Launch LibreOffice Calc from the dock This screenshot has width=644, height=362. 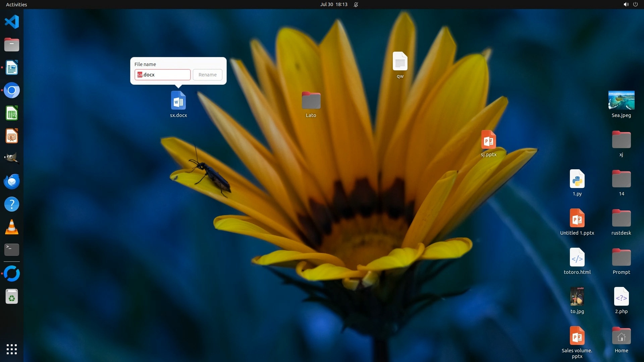(12, 113)
